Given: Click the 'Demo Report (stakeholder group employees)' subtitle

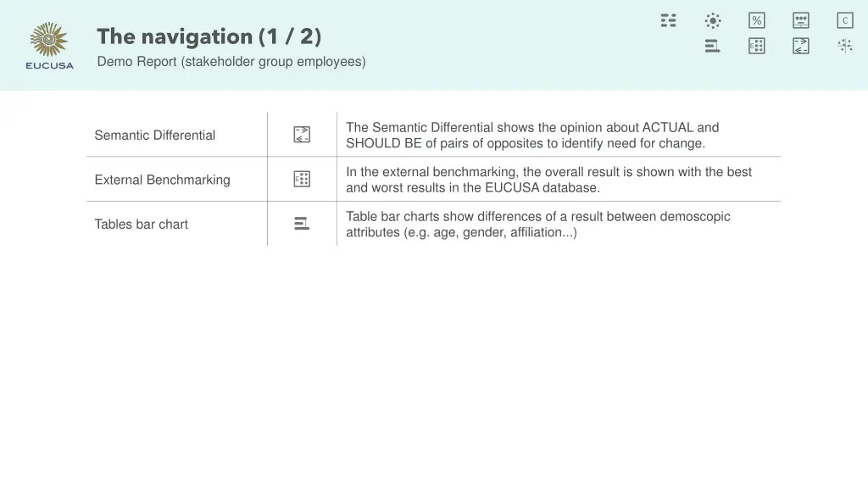Looking at the screenshot, I should (231, 61).
